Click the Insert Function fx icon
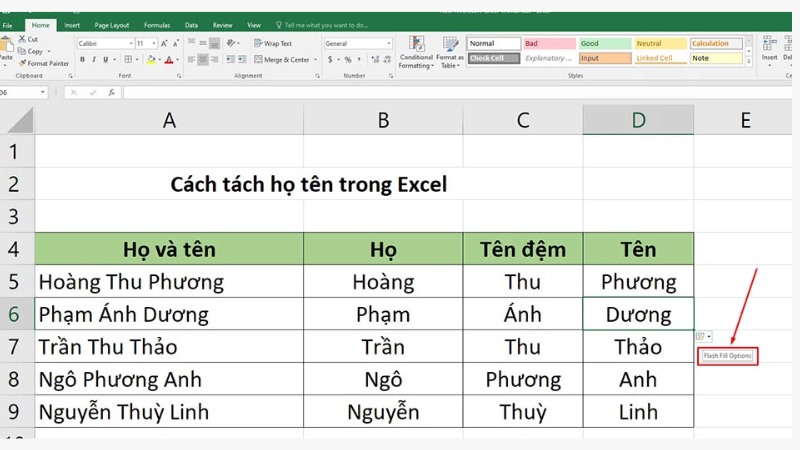 click(111, 92)
